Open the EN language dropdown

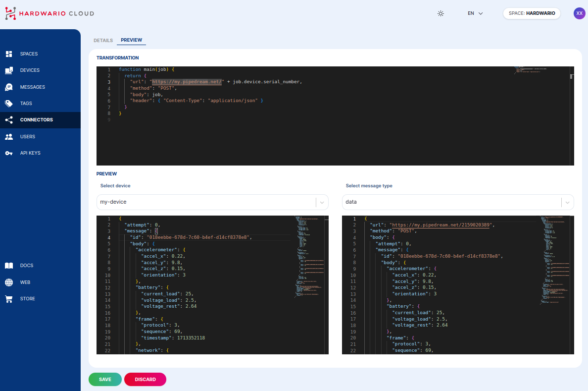[475, 13]
